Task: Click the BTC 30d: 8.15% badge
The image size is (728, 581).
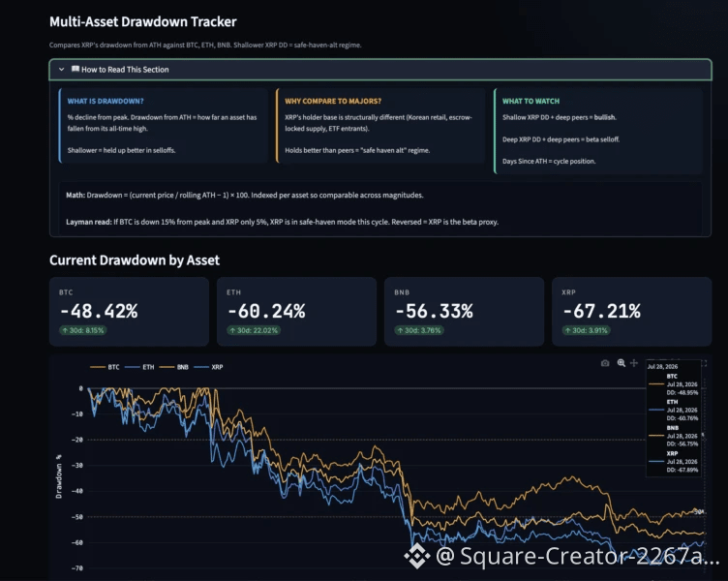Action: click(x=82, y=330)
